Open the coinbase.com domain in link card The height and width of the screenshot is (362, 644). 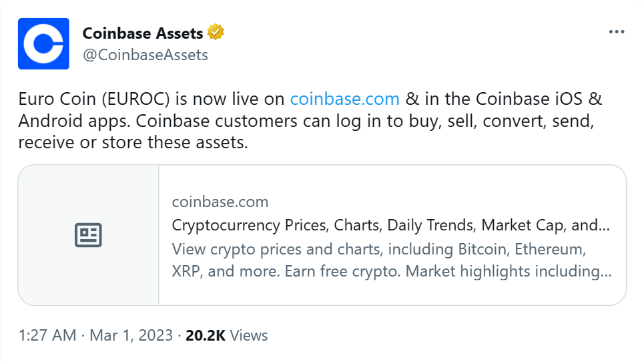[220, 202]
